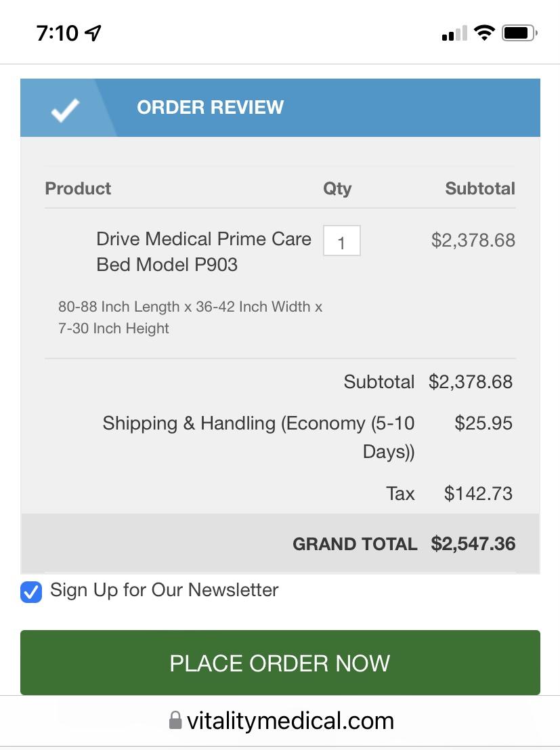The width and height of the screenshot is (560, 750).
Task: Tap the bed dimensions description text
Action: coord(190,318)
